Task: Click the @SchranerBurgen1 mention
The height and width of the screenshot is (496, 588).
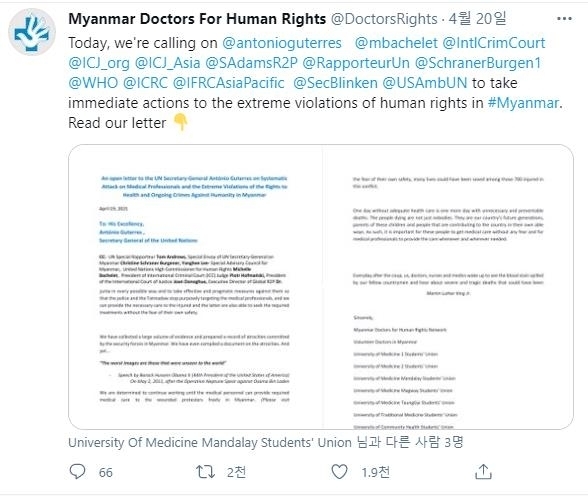Action: [478, 63]
